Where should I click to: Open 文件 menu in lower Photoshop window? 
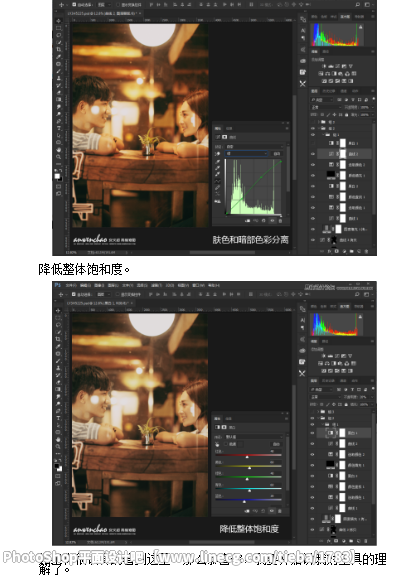click(x=71, y=285)
